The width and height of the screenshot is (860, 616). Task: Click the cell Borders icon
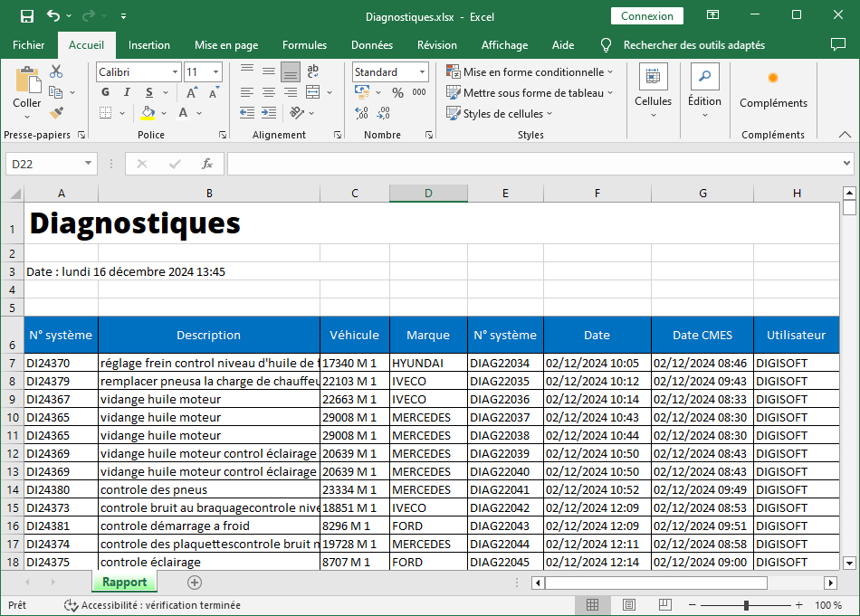coord(105,113)
